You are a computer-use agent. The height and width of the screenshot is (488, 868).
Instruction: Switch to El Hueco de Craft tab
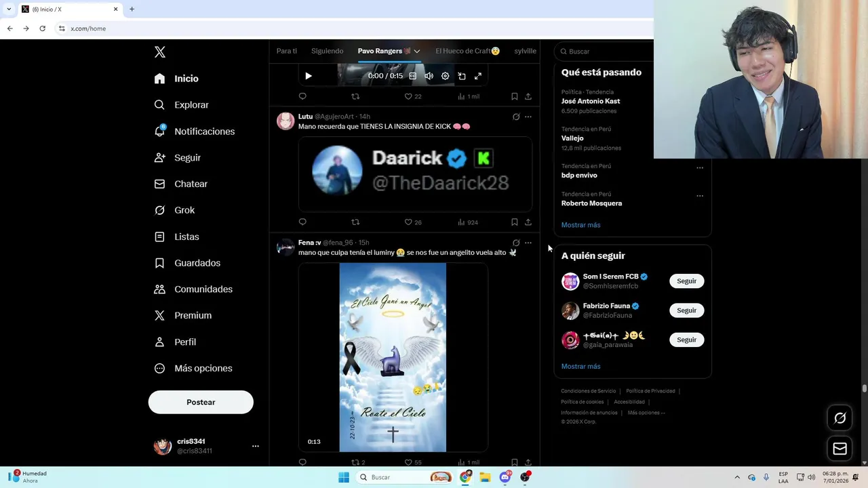[x=467, y=51]
